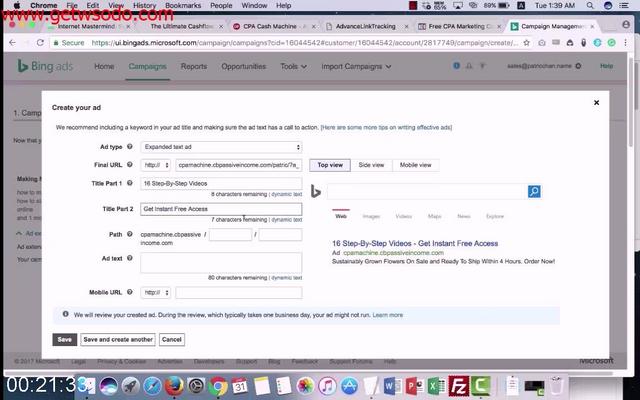Open Camtasia from the dock
This screenshot has width=640, height=400.
coord(480,385)
